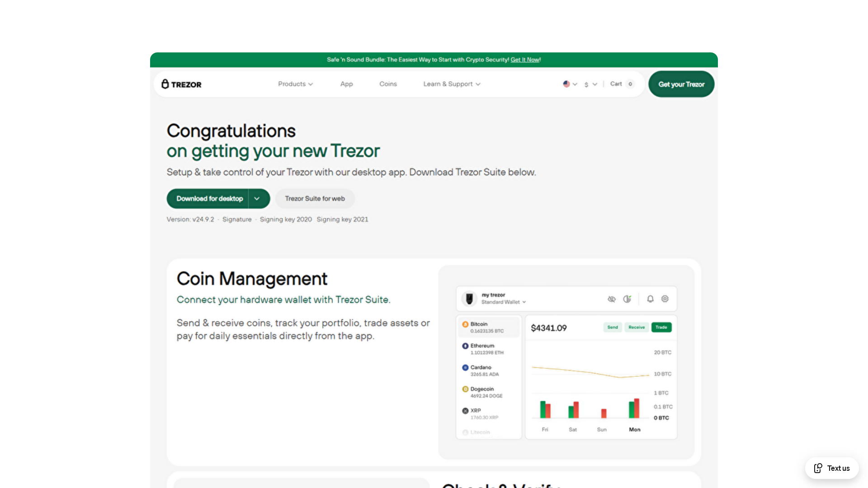Toggle the hide balances eye icon

coord(612,299)
